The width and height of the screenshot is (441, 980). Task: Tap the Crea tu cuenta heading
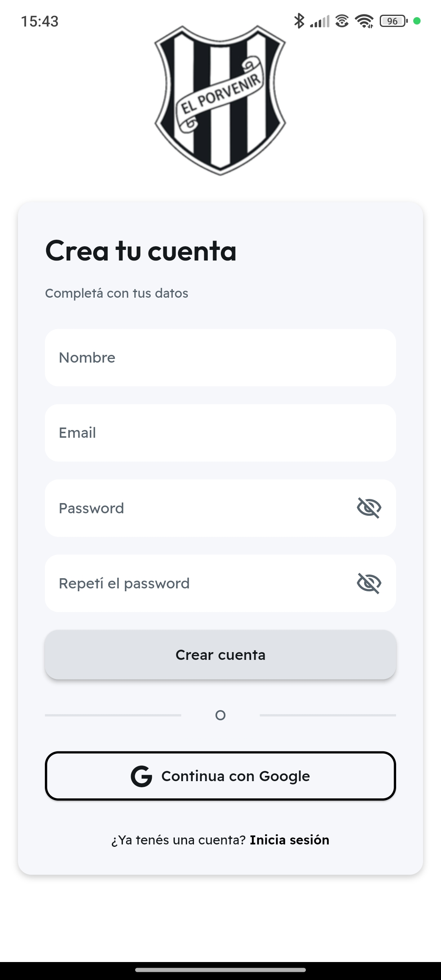pos(141,251)
